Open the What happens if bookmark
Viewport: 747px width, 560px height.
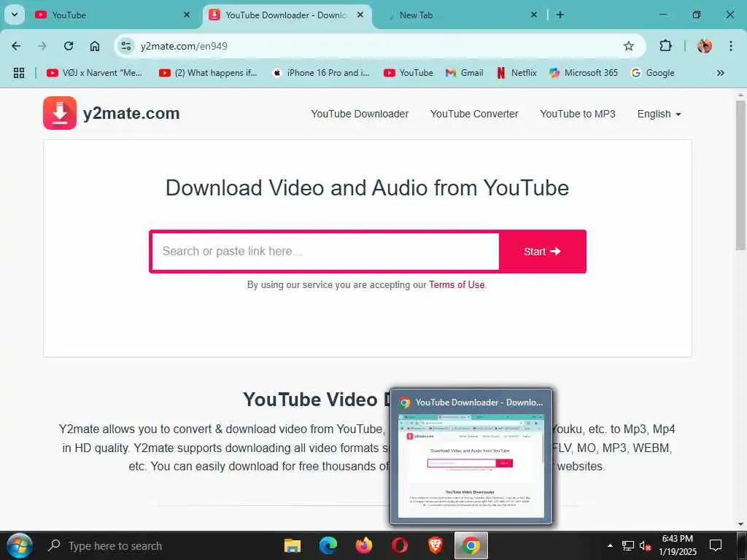(208, 73)
